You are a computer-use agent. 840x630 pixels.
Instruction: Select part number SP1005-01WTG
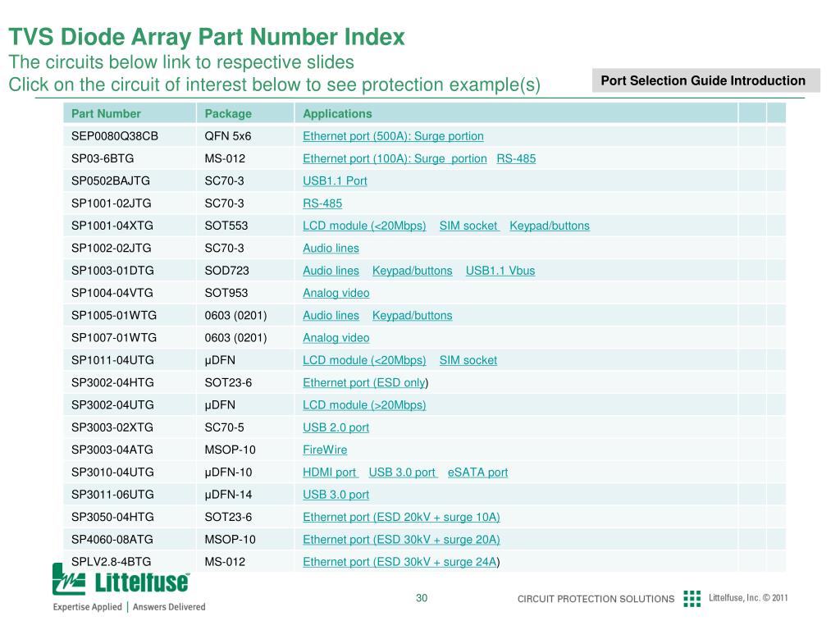[x=113, y=316]
